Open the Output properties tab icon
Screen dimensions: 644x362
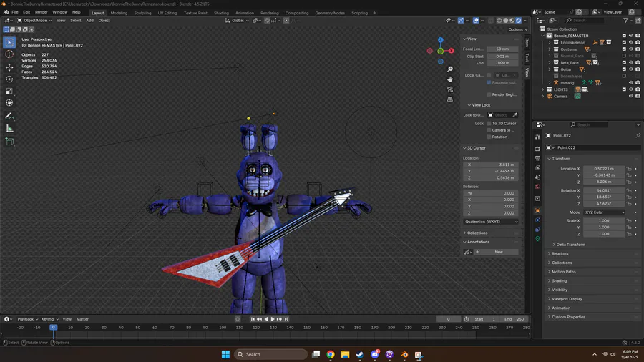(x=537, y=158)
